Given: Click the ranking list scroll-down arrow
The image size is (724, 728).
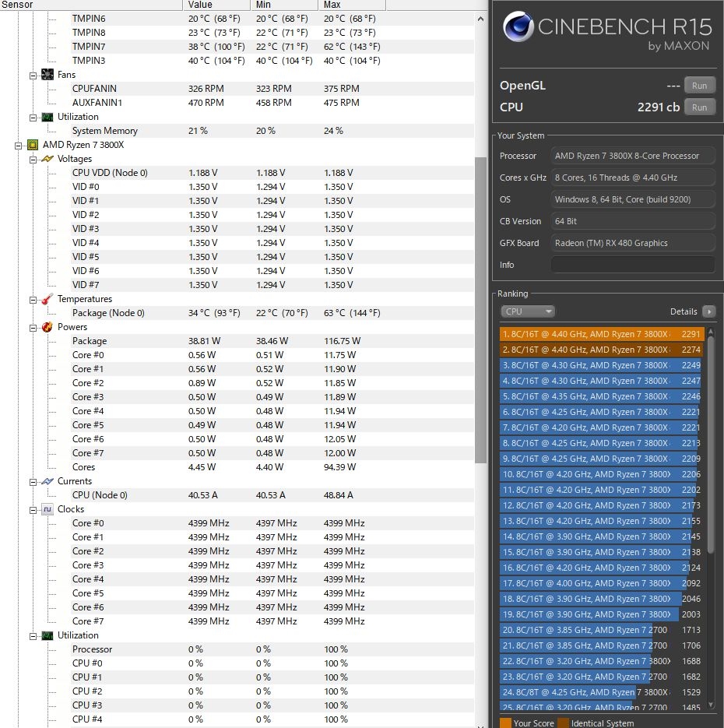Looking at the screenshot, I should pos(711,705).
